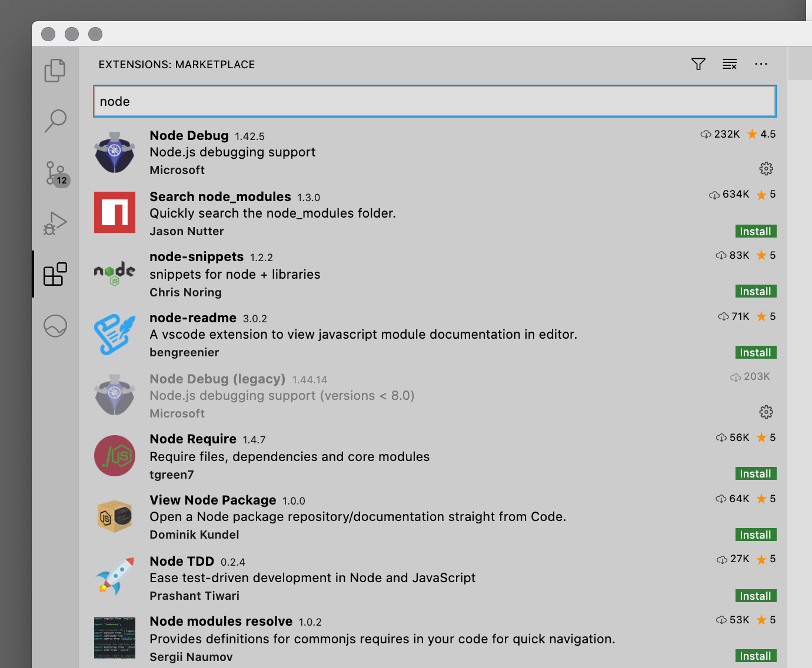812x668 pixels.
Task: Select the 'Node Require' extension title
Action: (x=193, y=439)
